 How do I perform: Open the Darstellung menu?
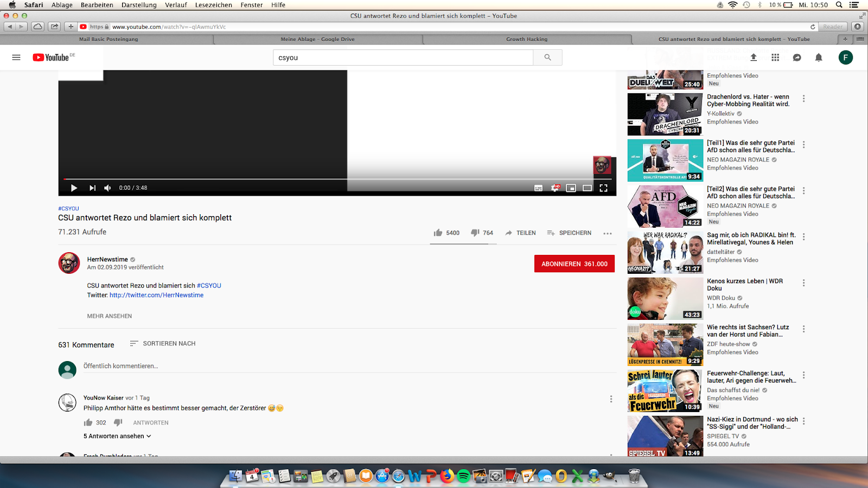click(139, 5)
